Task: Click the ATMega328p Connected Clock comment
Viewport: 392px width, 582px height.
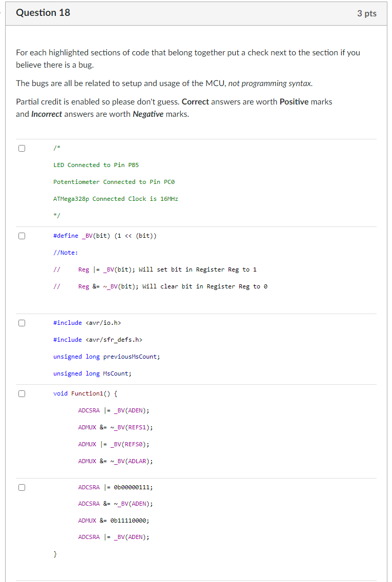Action: click(114, 198)
